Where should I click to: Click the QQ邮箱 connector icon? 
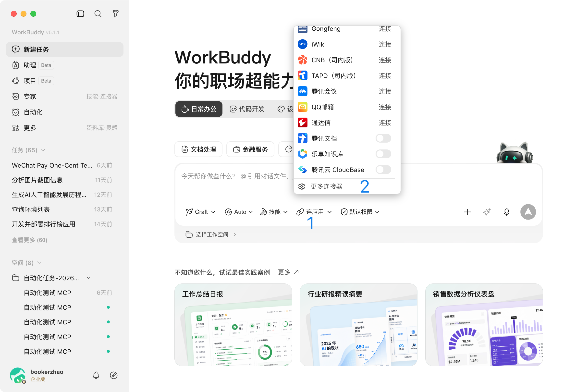point(303,107)
